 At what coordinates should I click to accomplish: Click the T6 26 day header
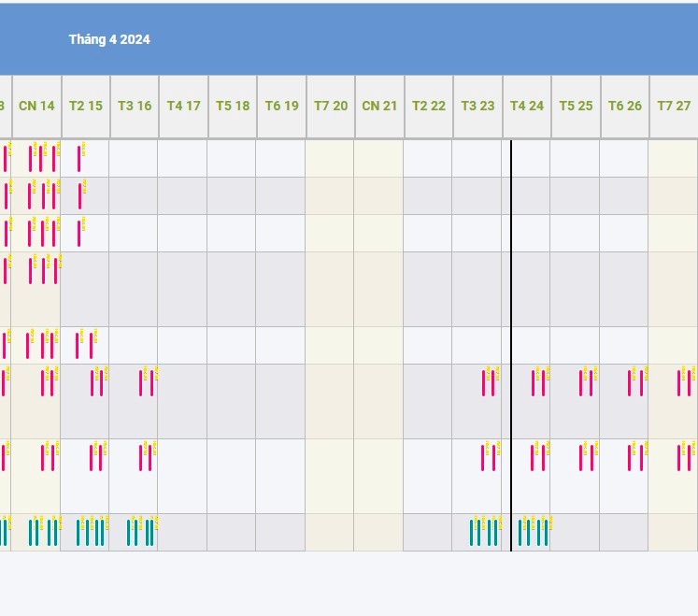click(x=625, y=106)
